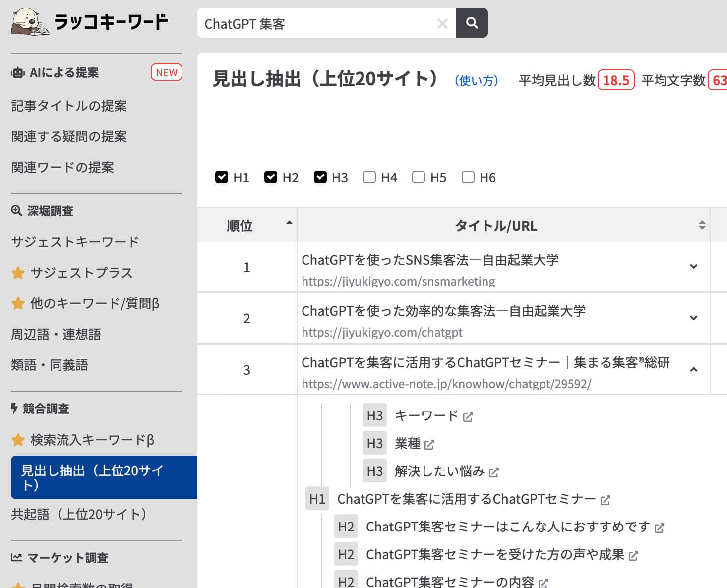Select 類語・同義語 menu item
Image resolution: width=727 pixels, height=588 pixels.
[50, 365]
